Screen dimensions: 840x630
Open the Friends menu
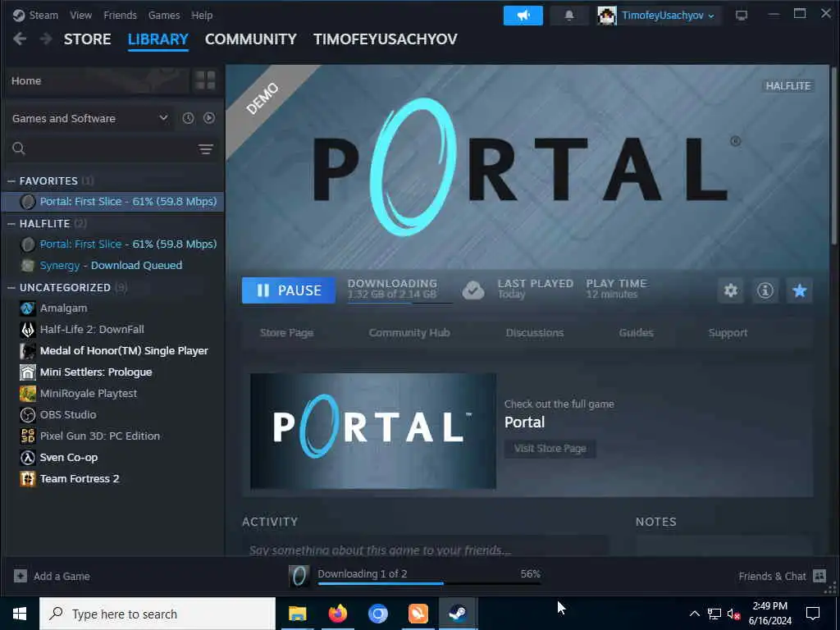pyautogui.click(x=120, y=16)
